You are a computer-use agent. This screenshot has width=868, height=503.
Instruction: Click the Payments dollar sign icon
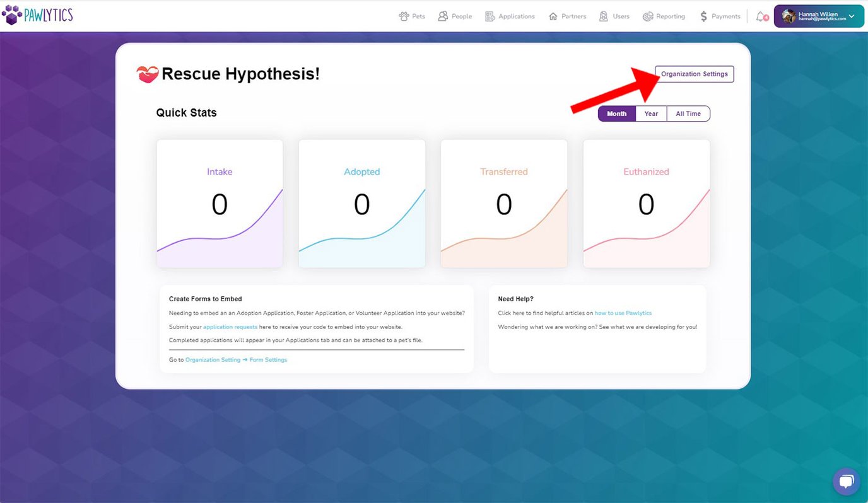(703, 16)
